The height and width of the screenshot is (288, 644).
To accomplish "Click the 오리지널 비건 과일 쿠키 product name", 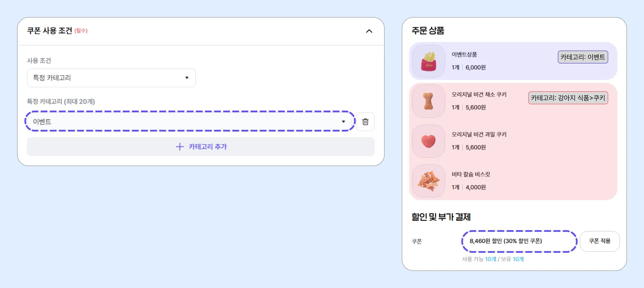I will point(479,134).
